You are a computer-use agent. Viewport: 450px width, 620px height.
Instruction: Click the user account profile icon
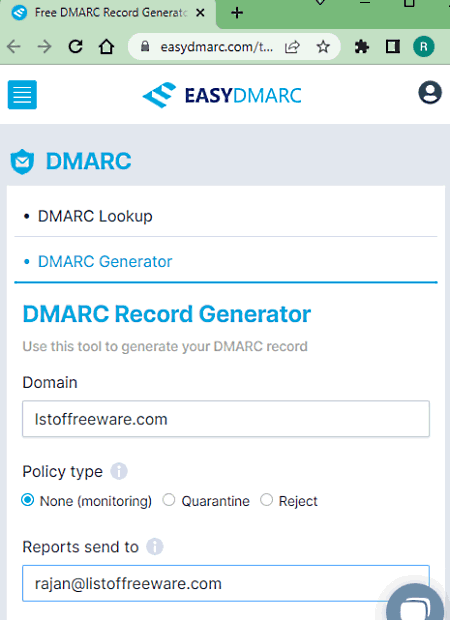[430, 93]
